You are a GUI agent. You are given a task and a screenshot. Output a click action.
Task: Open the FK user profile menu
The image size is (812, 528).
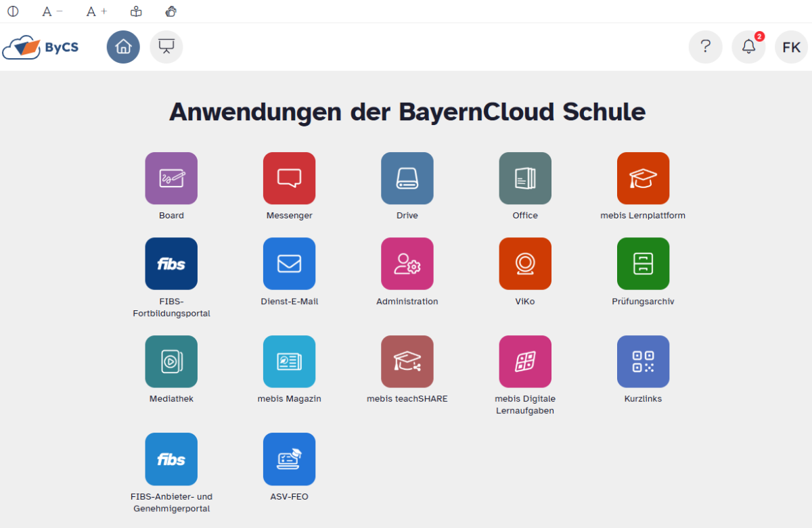coord(791,47)
